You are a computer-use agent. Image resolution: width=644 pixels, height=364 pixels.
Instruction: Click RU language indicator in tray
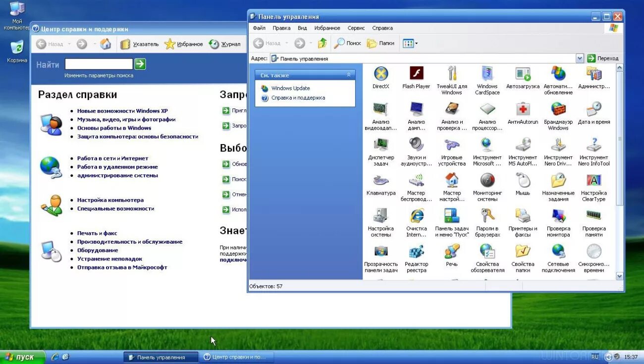pos(595,357)
